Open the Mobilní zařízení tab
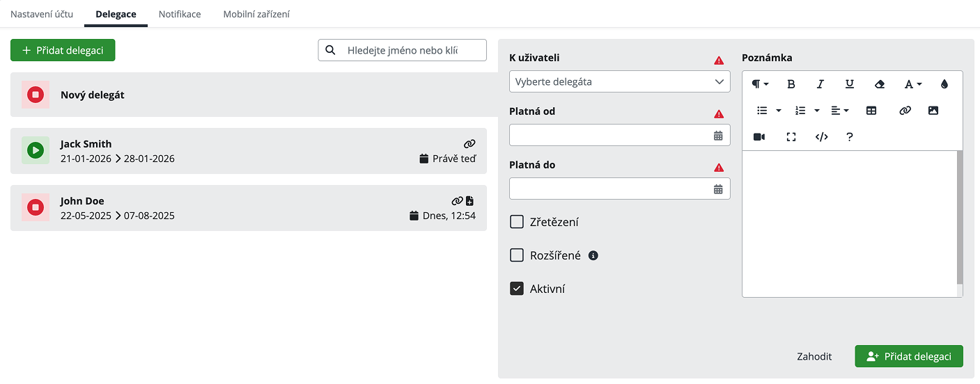The width and height of the screenshot is (980, 384). click(256, 14)
